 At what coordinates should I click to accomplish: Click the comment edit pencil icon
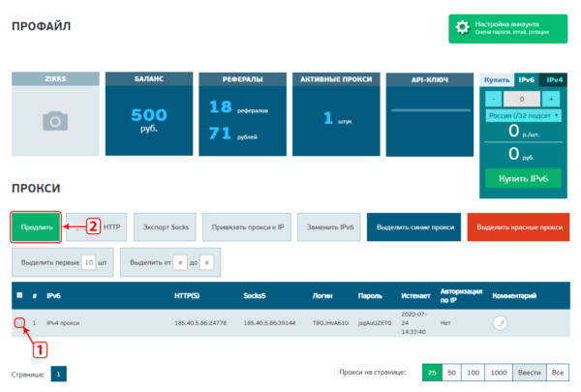point(501,323)
